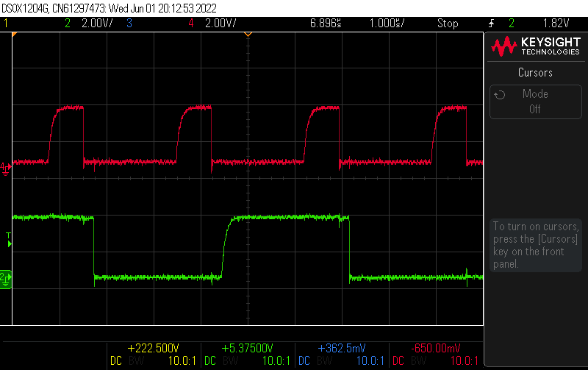Screen dimensions: 588x370
Task: Click the Cursors menu title
Action: click(x=536, y=72)
